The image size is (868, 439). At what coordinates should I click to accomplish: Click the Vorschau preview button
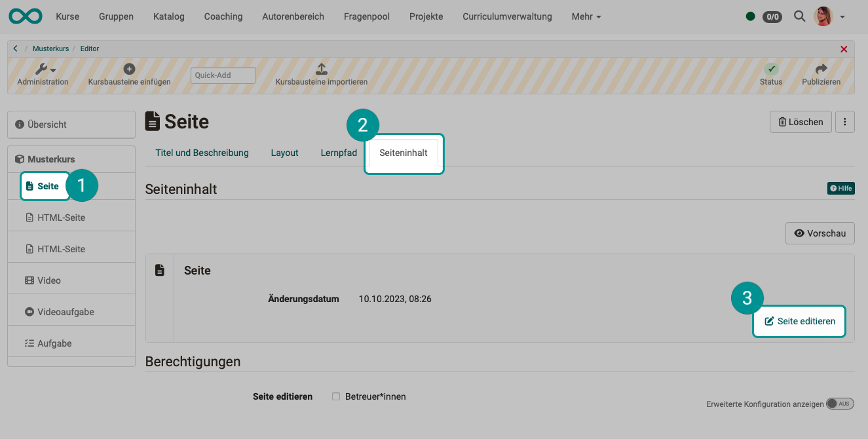pos(820,233)
